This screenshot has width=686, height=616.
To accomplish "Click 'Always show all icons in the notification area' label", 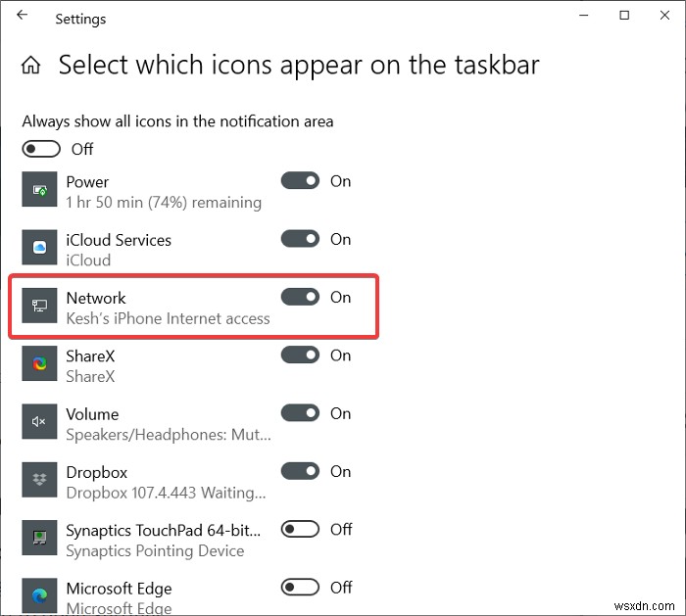I will point(177,121).
